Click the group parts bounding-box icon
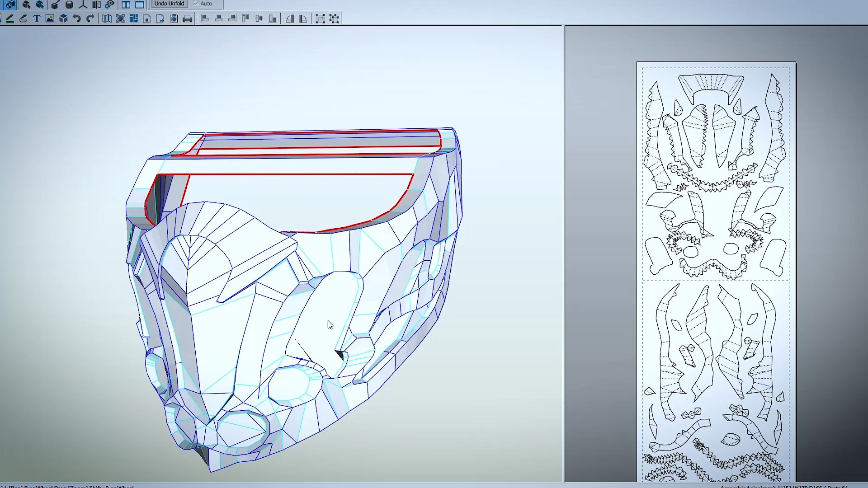The width and height of the screenshot is (868, 488). 320,19
